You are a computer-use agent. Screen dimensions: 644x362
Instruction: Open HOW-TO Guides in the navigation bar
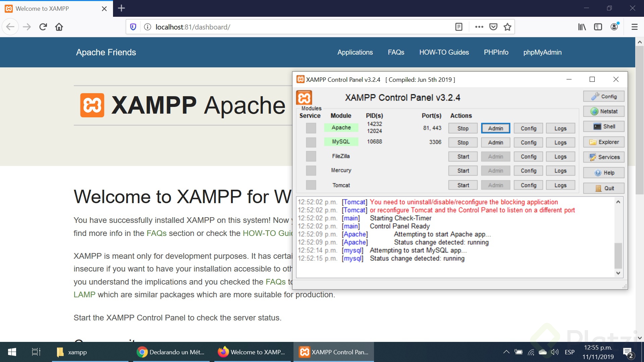tap(444, 52)
